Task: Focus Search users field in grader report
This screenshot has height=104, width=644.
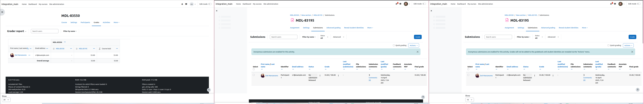Action: click(45, 31)
